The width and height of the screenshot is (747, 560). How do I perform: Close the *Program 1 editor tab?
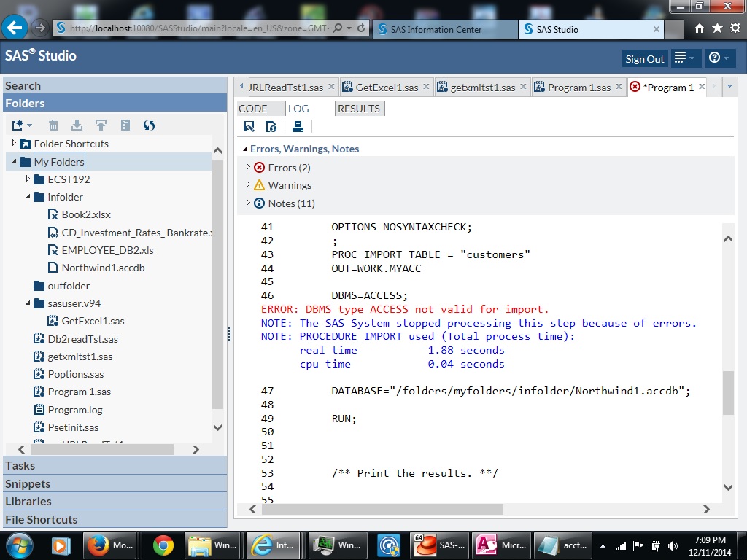702,87
